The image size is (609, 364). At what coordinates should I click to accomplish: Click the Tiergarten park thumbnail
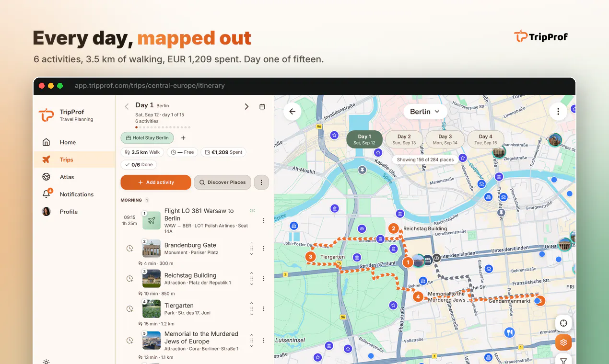[152, 309]
